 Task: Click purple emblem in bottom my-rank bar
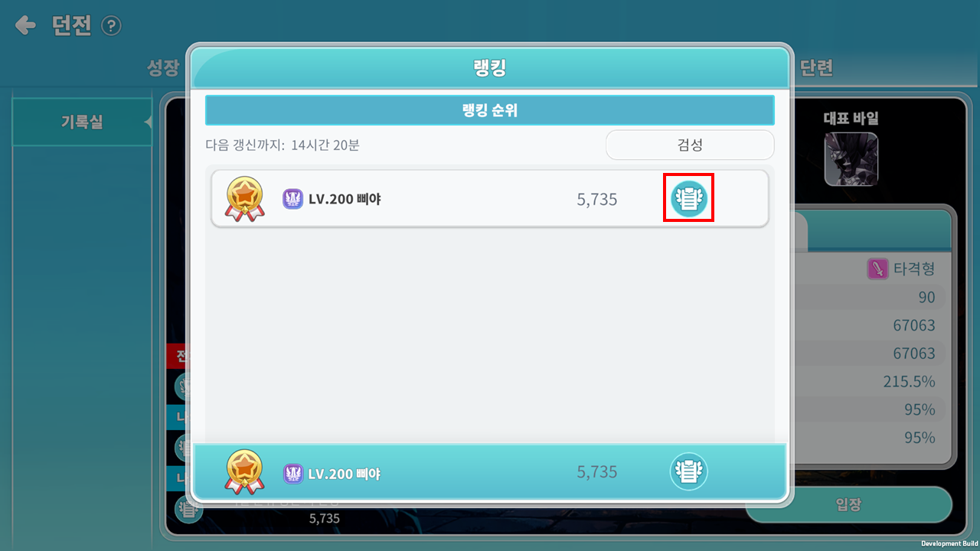(292, 473)
